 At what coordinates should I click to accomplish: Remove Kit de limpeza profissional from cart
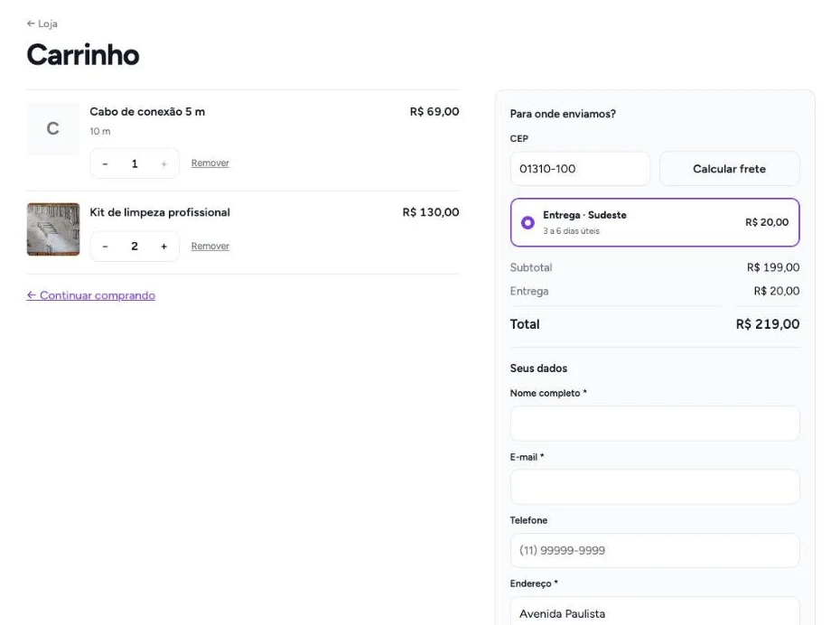click(210, 246)
